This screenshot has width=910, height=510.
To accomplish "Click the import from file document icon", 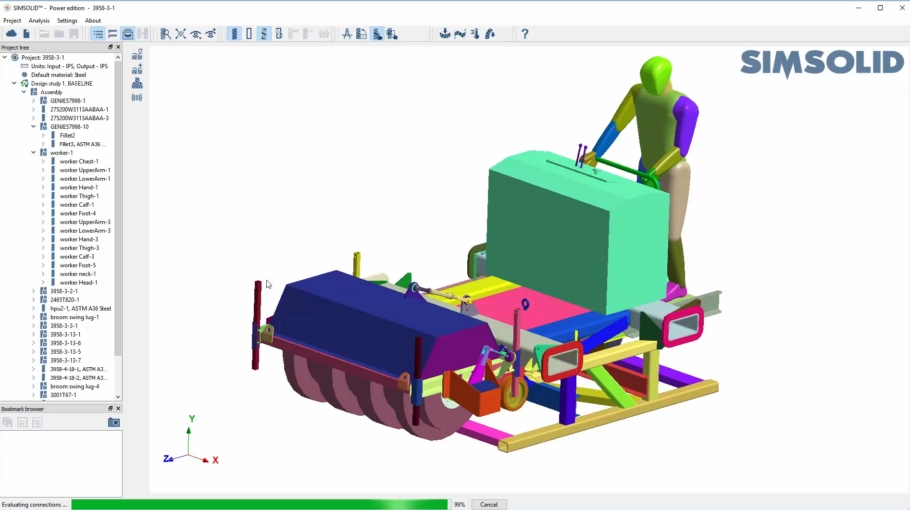I will click(26, 34).
